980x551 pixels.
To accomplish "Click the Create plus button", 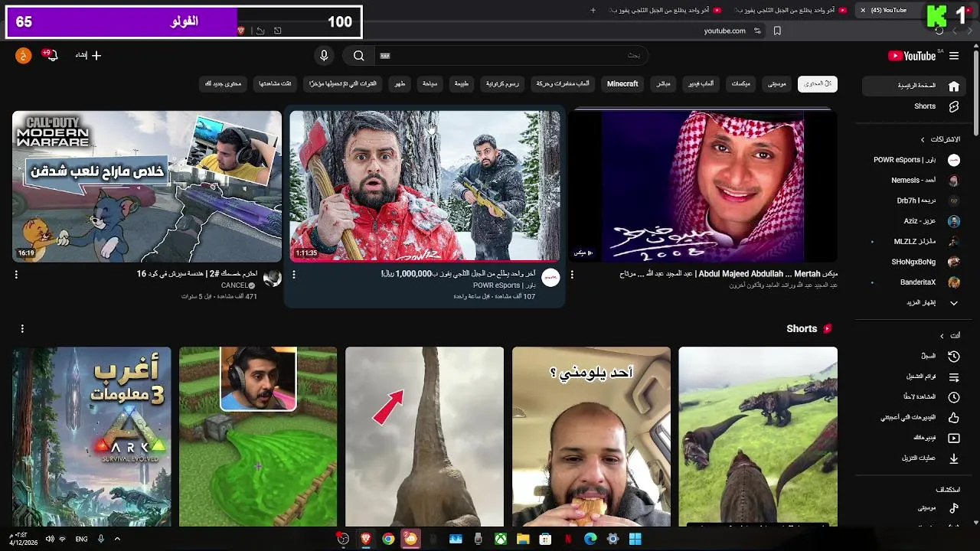I will pyautogui.click(x=88, y=55).
